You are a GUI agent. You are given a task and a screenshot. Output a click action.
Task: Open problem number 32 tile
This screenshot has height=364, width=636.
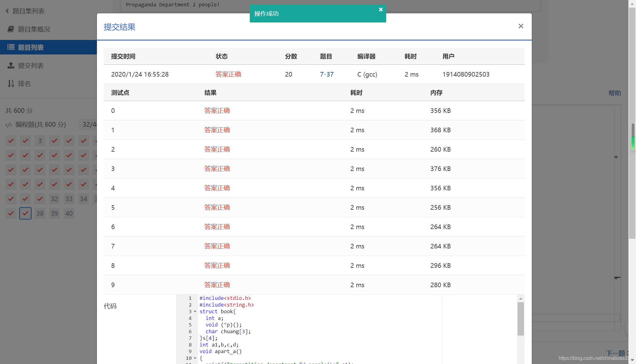pos(55,199)
